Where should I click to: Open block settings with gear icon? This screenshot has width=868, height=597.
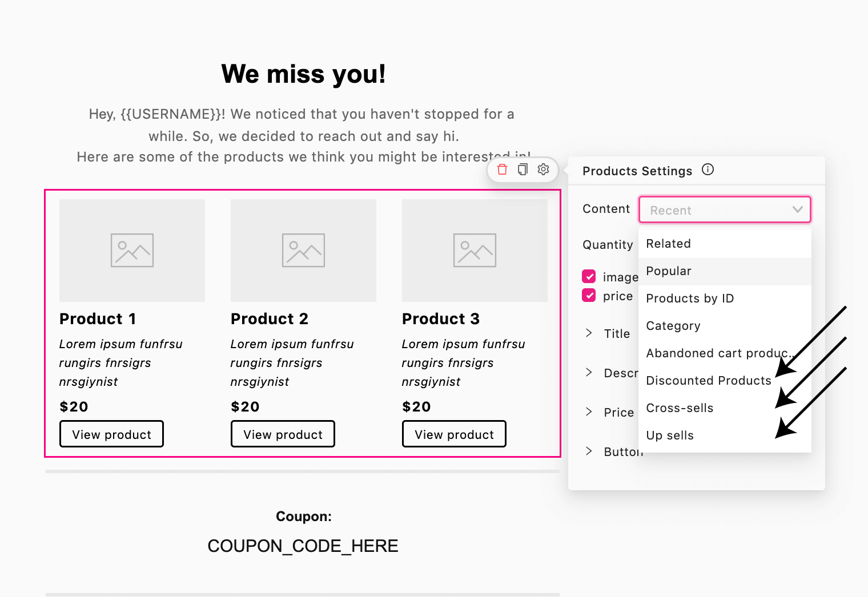[x=543, y=170]
